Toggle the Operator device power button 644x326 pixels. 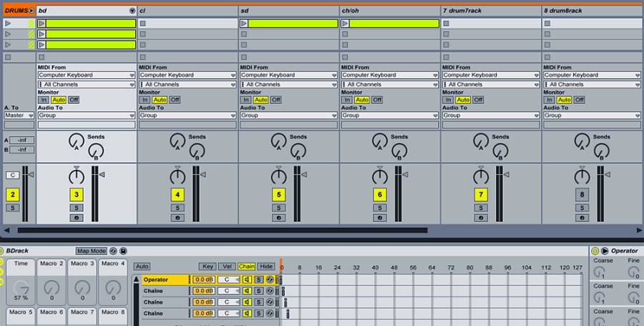pos(595,251)
